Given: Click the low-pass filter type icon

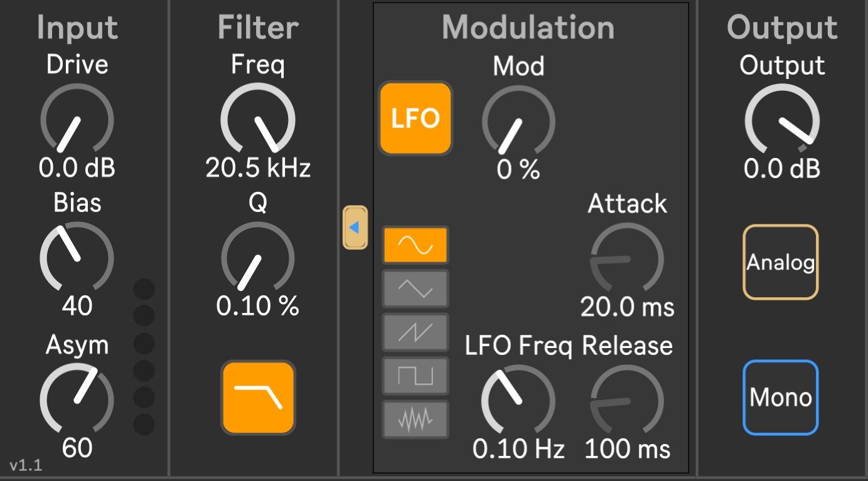Looking at the screenshot, I should point(258,397).
